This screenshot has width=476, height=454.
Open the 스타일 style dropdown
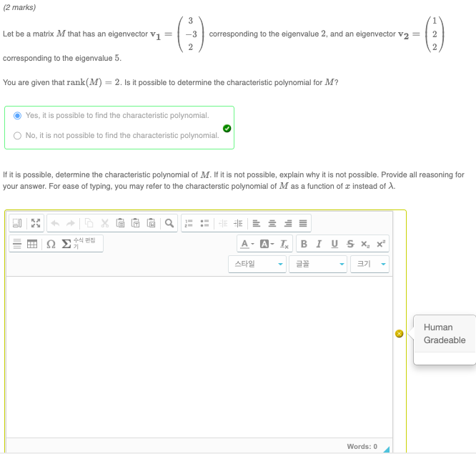point(257,265)
